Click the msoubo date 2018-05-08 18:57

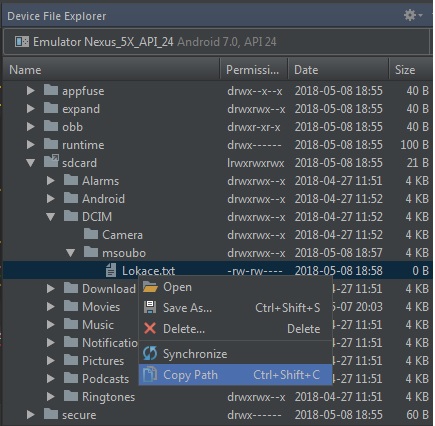tap(338, 253)
